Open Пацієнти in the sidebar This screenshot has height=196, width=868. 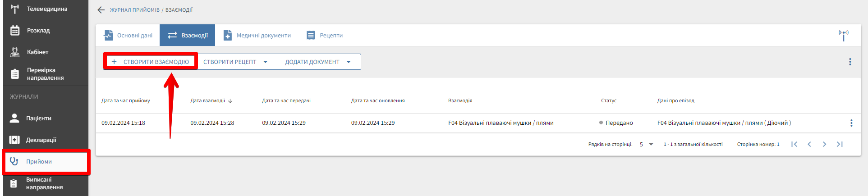(x=38, y=119)
